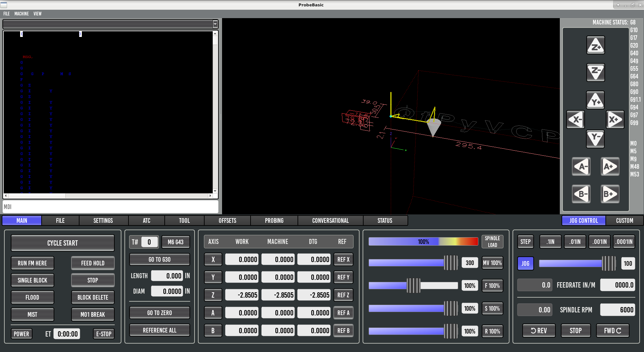Jog B- axis arrow button

[581, 194]
